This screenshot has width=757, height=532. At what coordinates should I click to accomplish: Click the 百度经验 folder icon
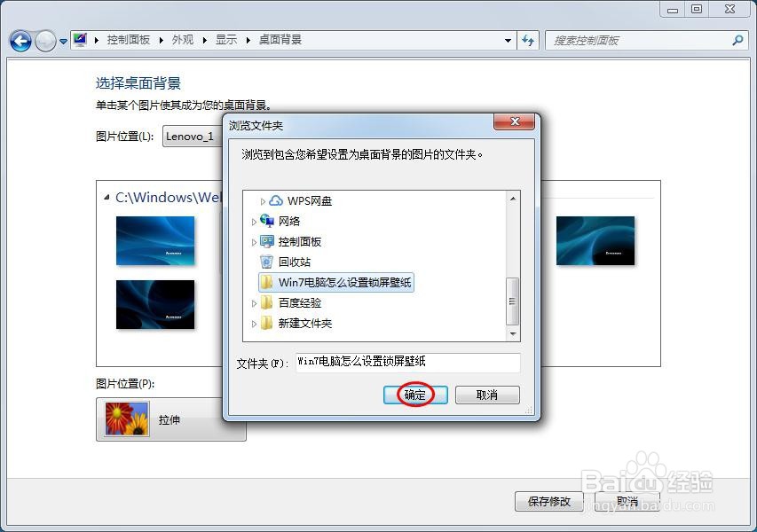[267, 301]
